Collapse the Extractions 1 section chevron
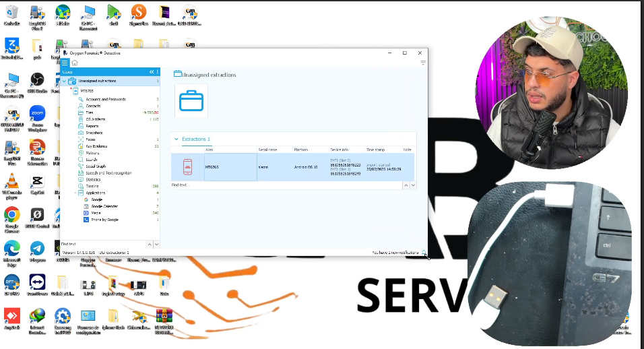 (176, 139)
